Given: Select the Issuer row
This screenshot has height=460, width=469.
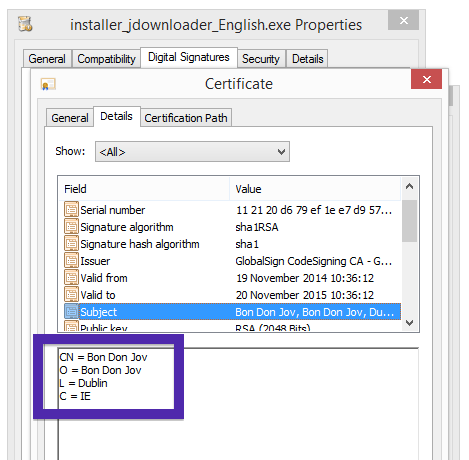Looking at the screenshot, I should (230, 261).
